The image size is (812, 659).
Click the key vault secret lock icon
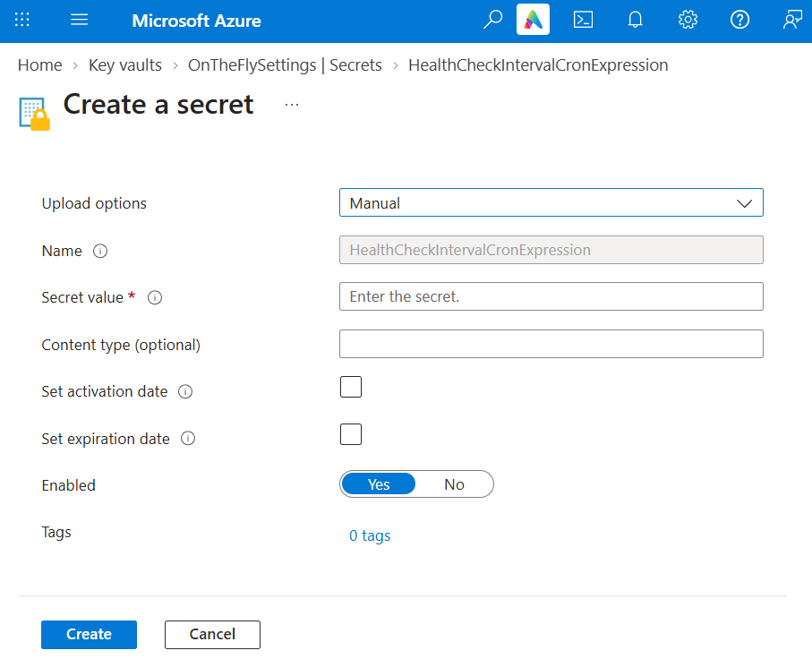tap(34, 114)
